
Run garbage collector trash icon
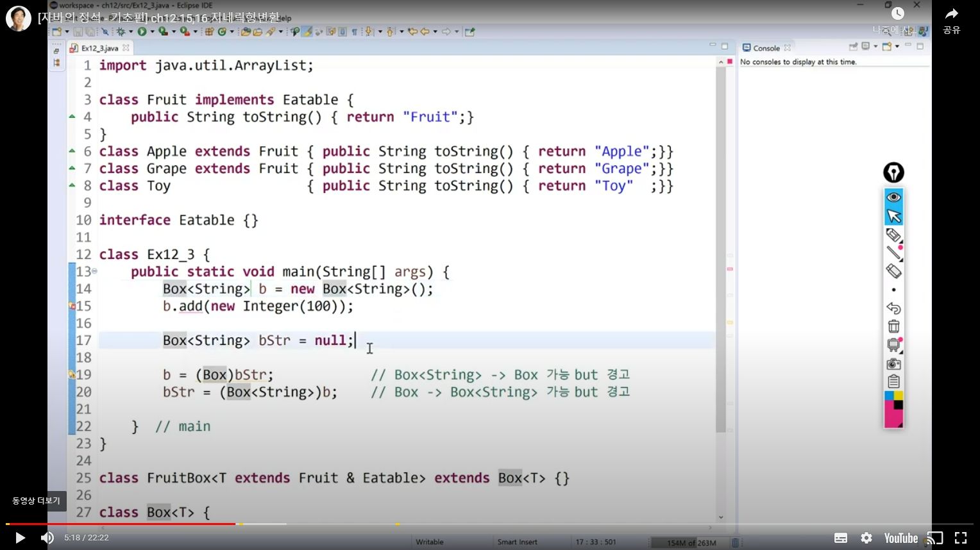pos(736,542)
